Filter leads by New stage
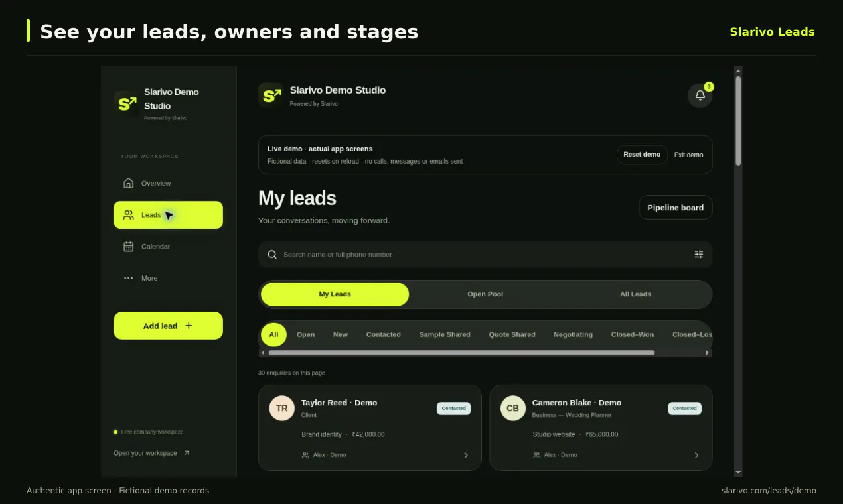 coord(341,334)
